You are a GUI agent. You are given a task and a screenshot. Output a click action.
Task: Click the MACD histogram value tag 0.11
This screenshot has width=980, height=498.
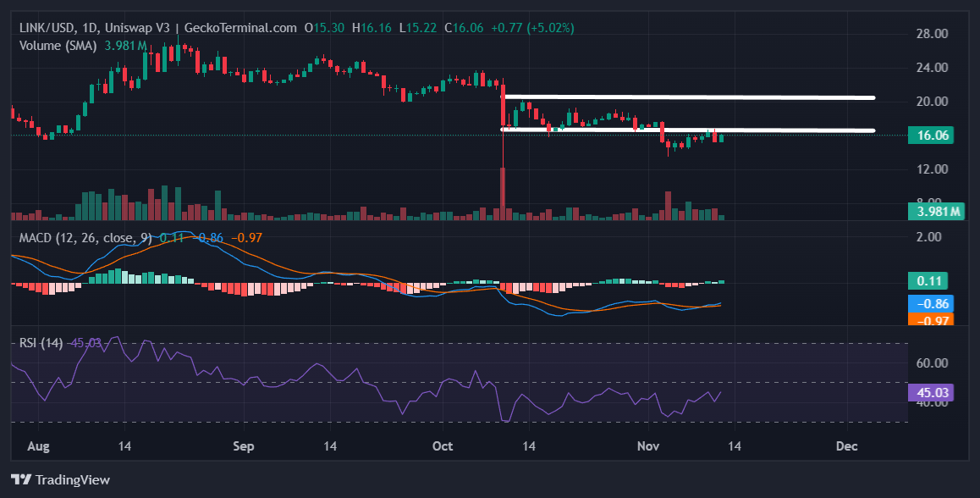[x=928, y=281]
